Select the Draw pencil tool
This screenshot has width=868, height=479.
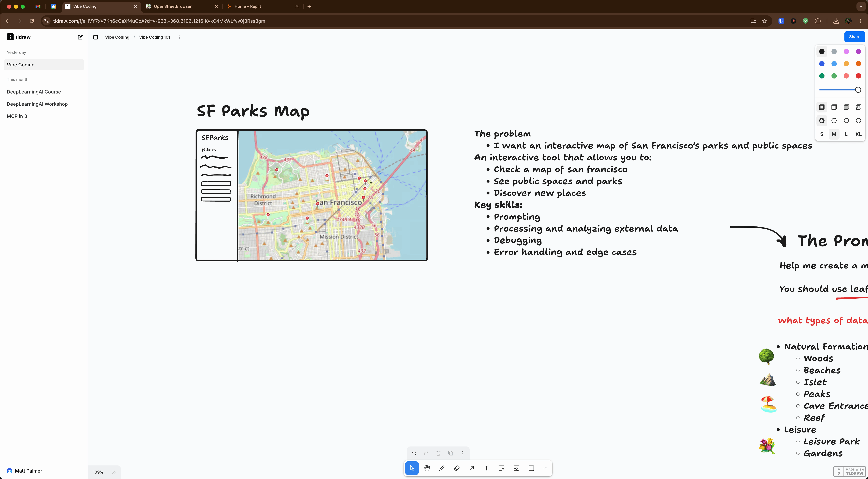442,468
